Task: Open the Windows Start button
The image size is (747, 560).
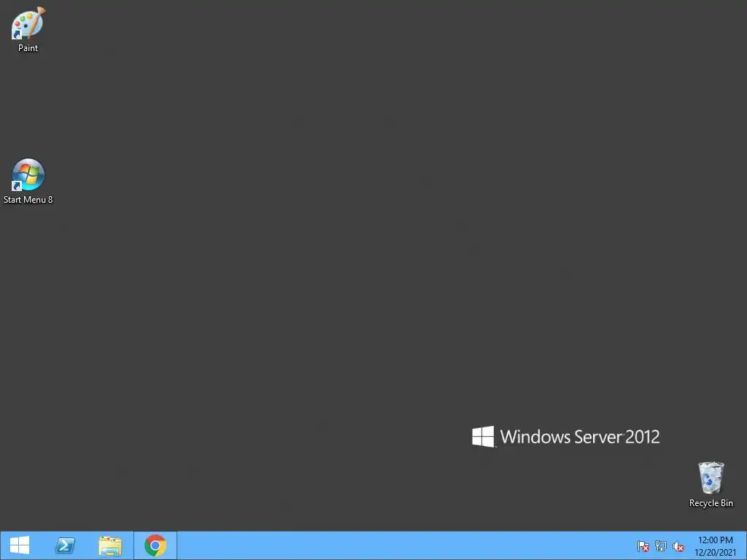Action: click(x=20, y=545)
